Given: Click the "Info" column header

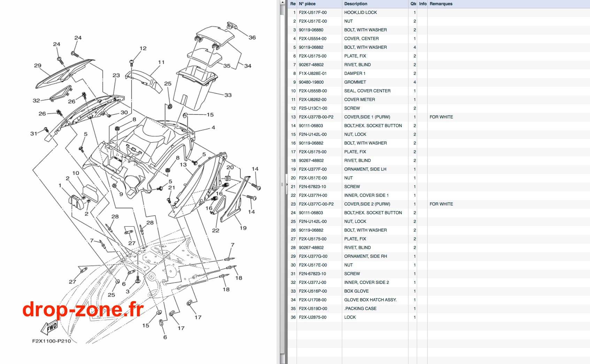Looking at the screenshot, I should coord(422,4).
